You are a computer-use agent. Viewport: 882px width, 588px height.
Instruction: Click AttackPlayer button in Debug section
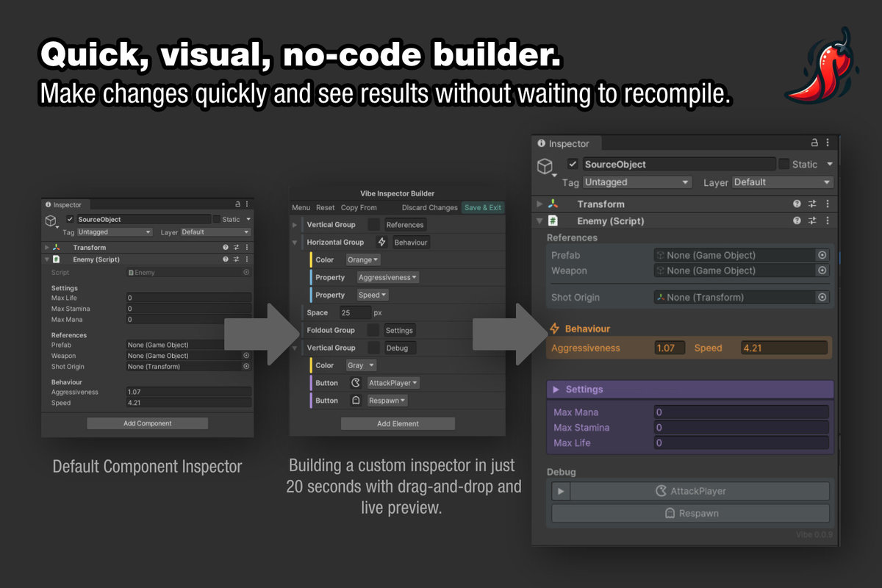(700, 491)
